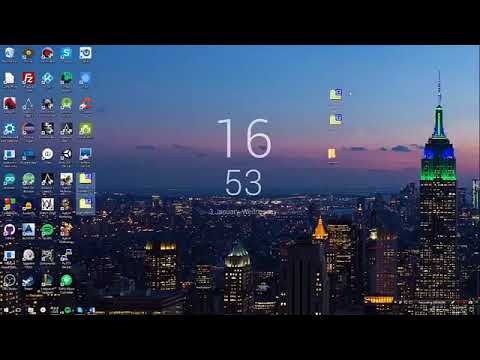Launch the Kodi desktop shortcut
Viewport: 480px width, 360px height.
47,79
